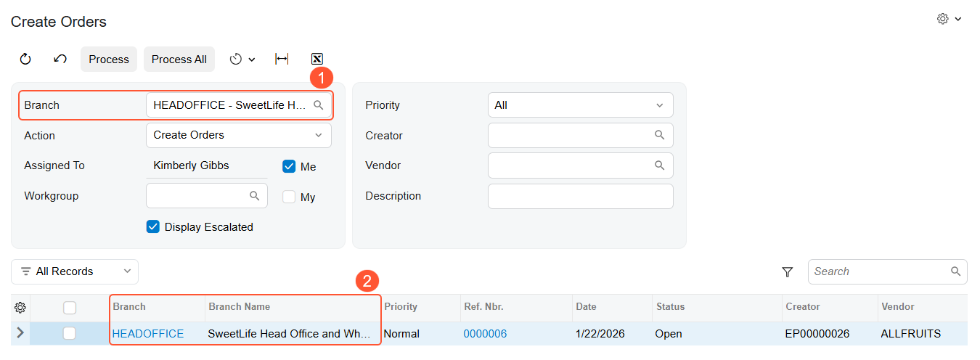Click the Process All button

click(x=179, y=60)
